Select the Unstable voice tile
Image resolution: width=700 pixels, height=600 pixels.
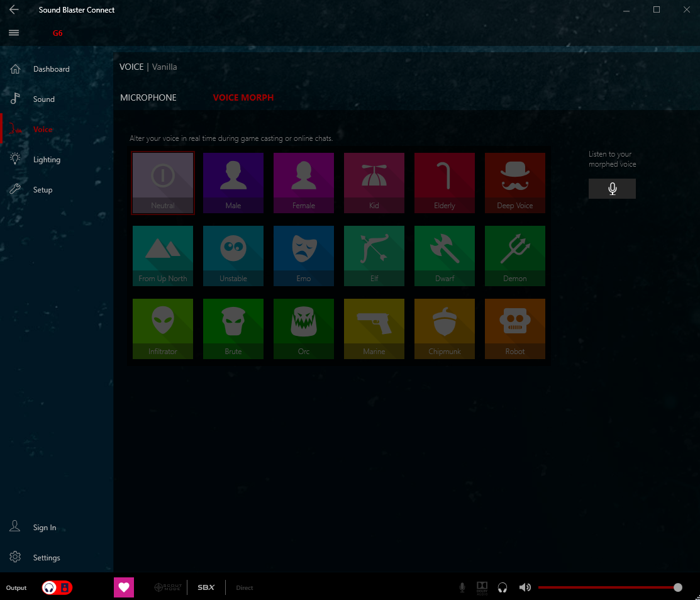click(x=233, y=256)
